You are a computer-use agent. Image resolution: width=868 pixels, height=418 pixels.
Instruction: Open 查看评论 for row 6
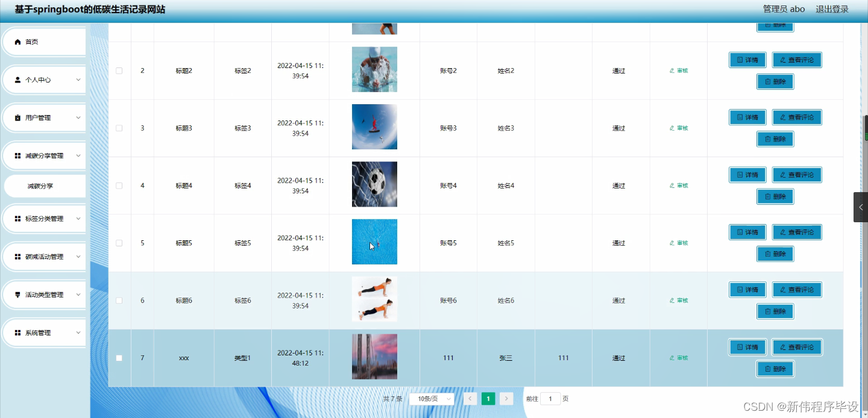click(x=797, y=290)
